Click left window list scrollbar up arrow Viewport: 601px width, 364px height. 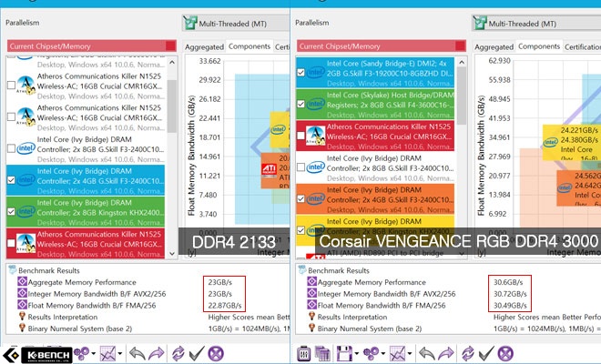172,63
